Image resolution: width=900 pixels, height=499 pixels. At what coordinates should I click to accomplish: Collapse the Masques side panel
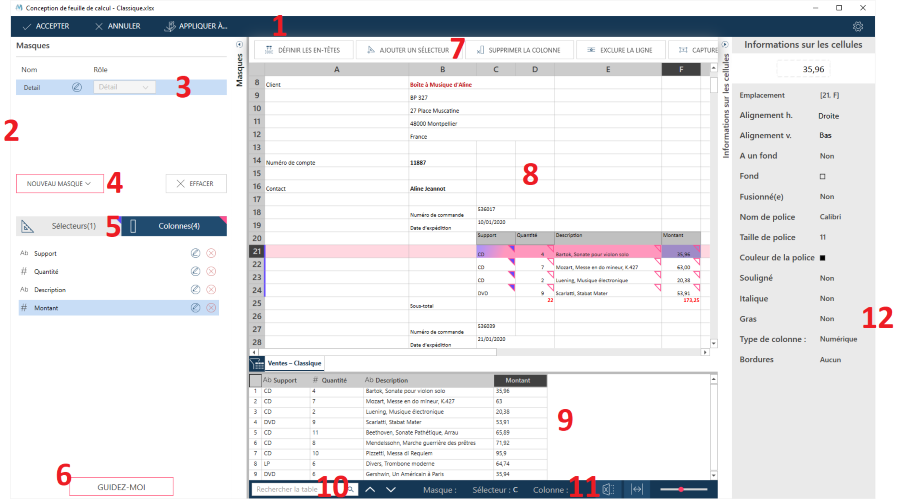pyautogui.click(x=239, y=45)
